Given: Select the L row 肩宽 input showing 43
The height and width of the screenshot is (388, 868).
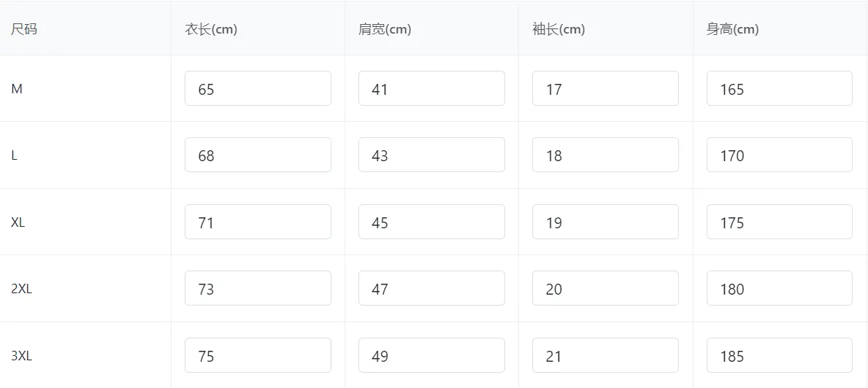Looking at the screenshot, I should (431, 155).
